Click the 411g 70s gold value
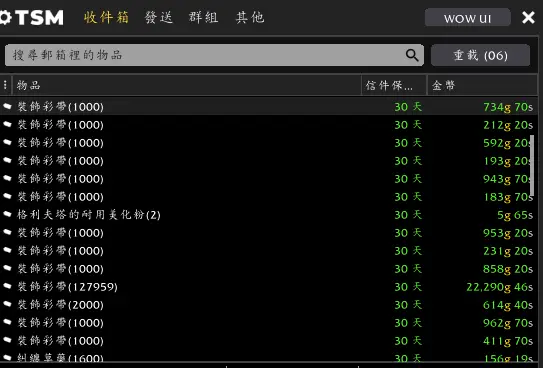Screen dimensions: 543x368 pyautogui.click(x=508, y=341)
